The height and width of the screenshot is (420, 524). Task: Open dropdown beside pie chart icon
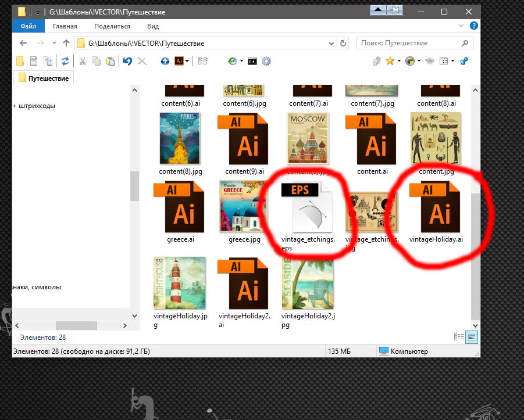(419, 61)
